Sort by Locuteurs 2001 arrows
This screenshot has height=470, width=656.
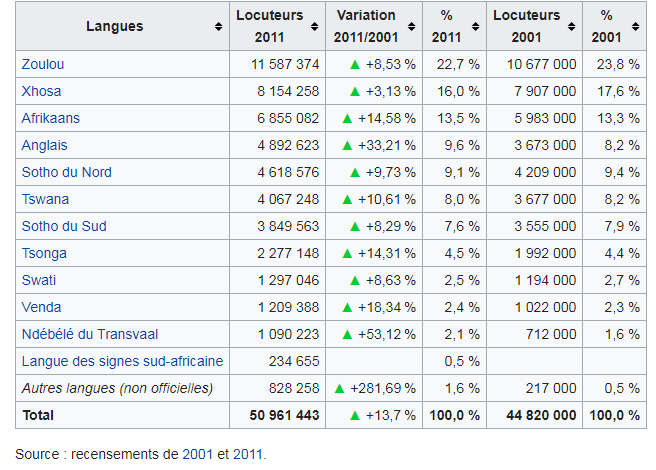pos(571,27)
